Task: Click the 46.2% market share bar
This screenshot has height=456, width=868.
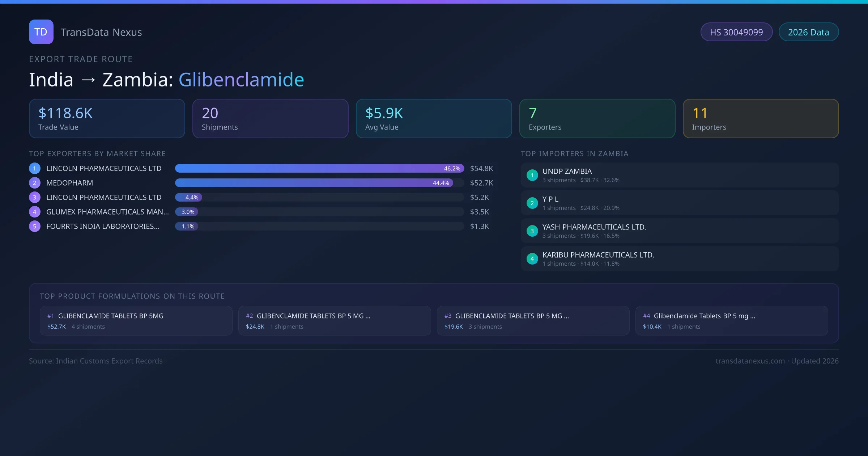Action: (x=319, y=168)
